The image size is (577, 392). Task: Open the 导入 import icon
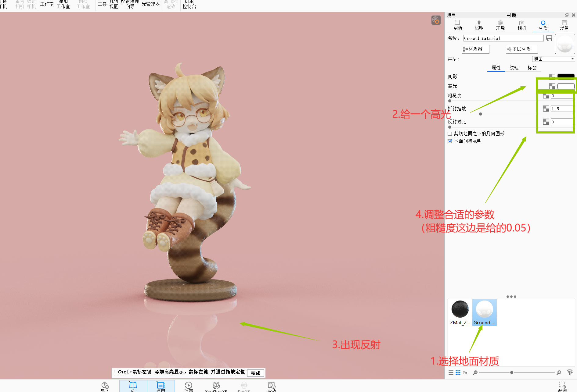[105, 387]
